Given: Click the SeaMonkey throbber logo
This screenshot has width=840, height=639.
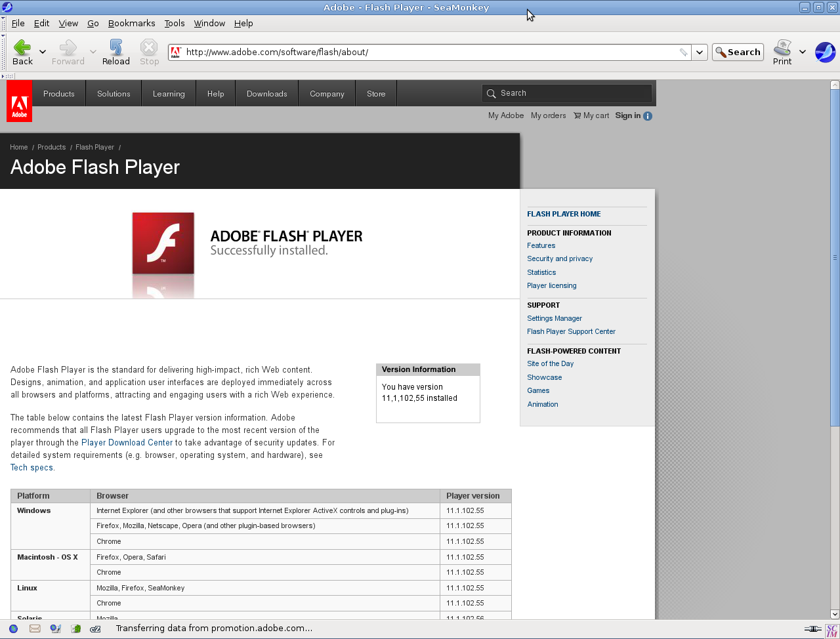Looking at the screenshot, I should 825,52.
